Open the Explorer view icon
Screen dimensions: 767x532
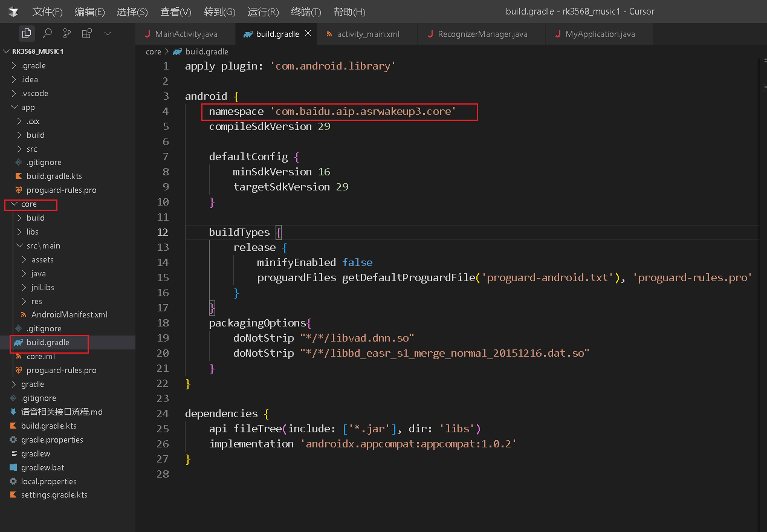tap(26, 34)
